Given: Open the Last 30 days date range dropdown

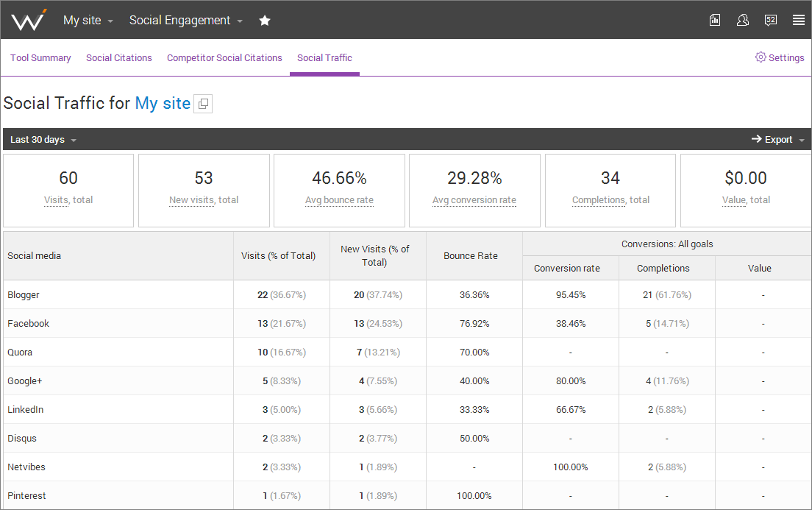Looking at the screenshot, I should tap(43, 139).
